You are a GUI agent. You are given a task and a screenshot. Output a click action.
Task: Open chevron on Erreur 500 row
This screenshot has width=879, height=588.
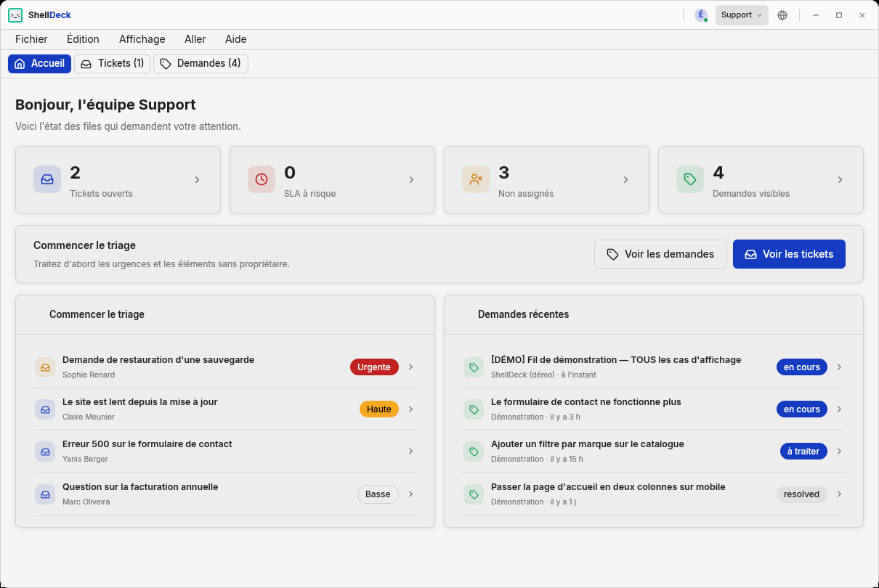(x=410, y=451)
